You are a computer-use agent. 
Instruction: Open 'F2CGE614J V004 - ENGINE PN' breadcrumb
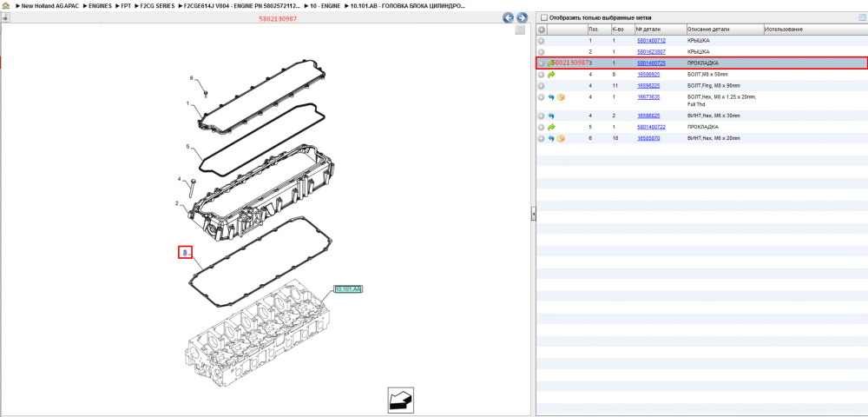click(x=242, y=5)
